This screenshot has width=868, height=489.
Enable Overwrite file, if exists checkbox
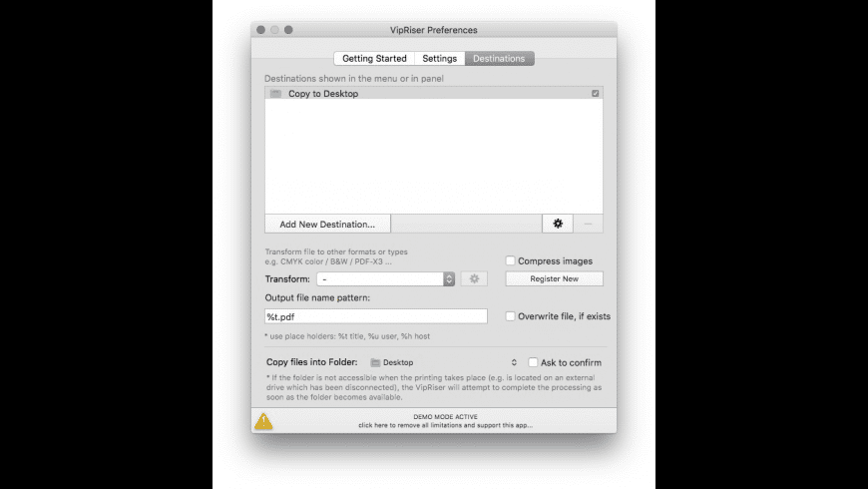[511, 316]
